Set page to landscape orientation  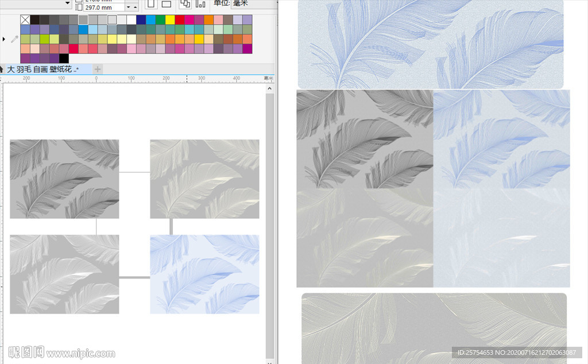[x=166, y=4]
